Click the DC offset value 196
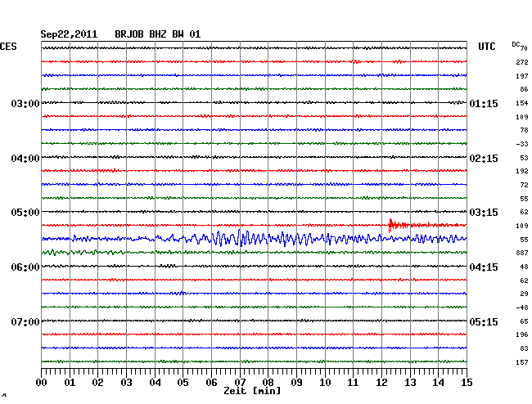Screen dimensions: 532x404 point(522,334)
